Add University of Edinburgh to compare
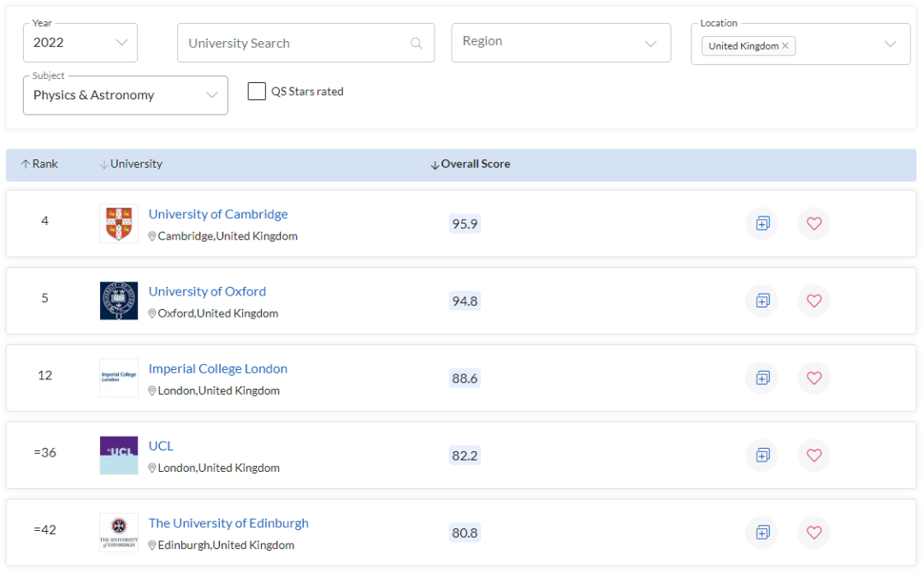The width and height of the screenshot is (924, 572). click(762, 532)
